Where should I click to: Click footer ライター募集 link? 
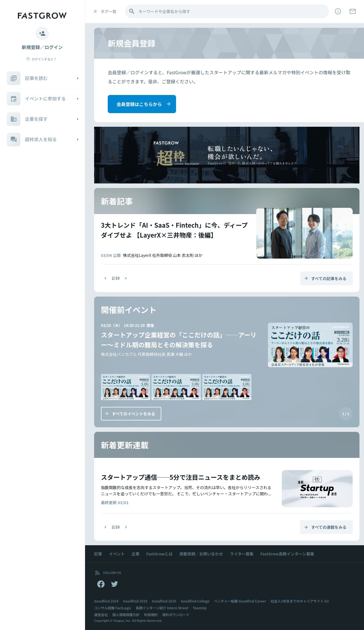pyautogui.click(x=242, y=554)
